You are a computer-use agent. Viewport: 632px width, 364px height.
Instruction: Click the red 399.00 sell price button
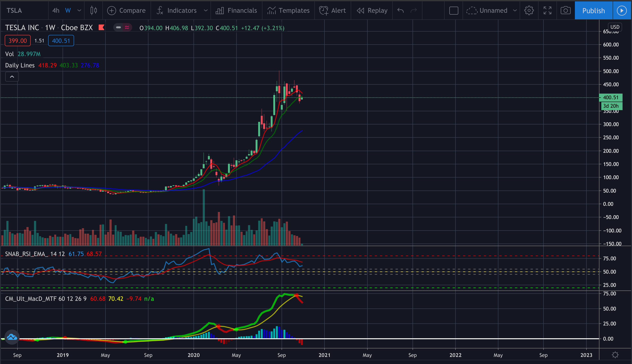[17, 41]
